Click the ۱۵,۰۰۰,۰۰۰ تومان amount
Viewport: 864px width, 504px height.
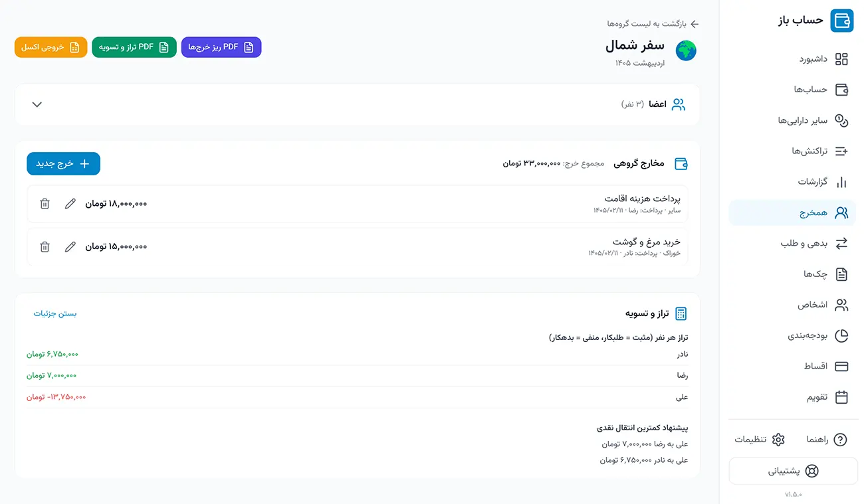pyautogui.click(x=116, y=247)
